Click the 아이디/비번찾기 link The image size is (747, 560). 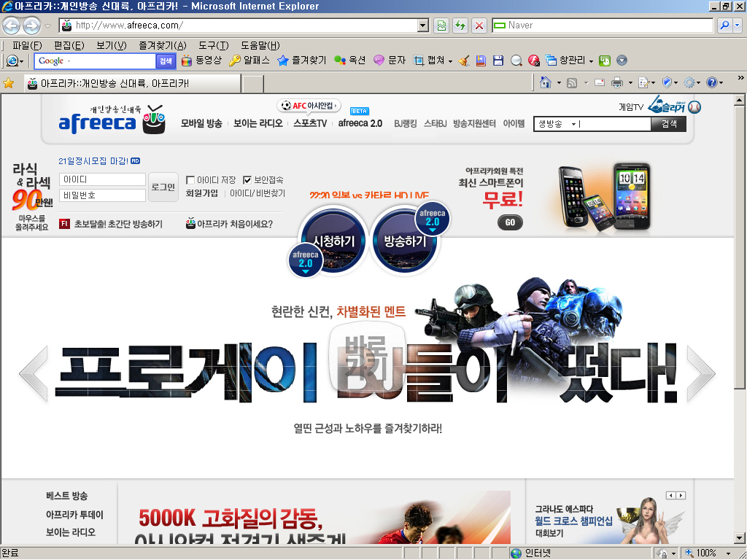click(258, 193)
